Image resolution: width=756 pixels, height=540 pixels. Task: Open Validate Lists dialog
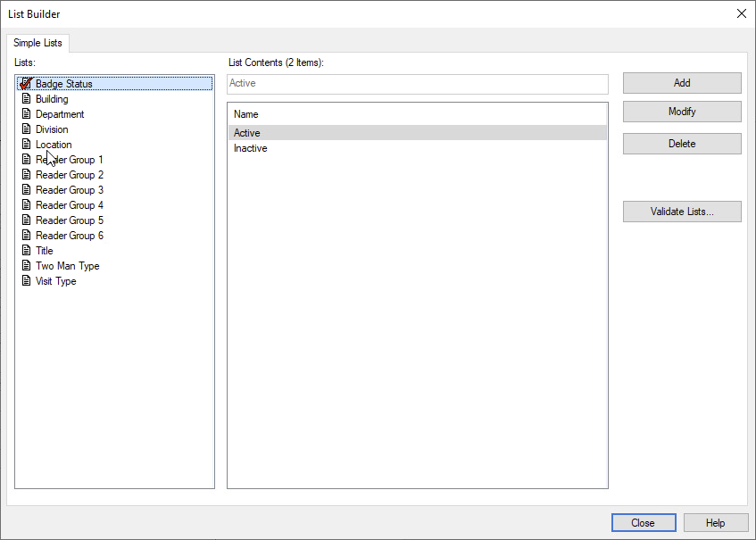point(682,212)
